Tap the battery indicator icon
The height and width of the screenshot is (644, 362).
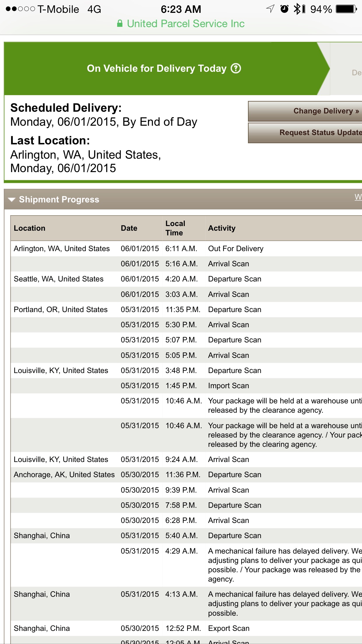(346, 9)
